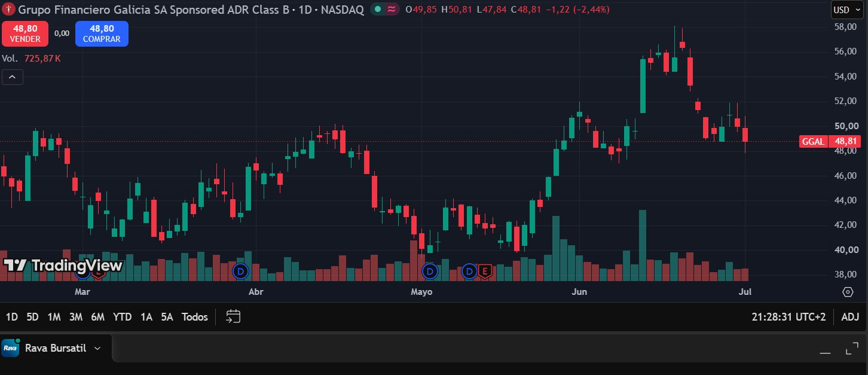Click the Vol. 725,87K volume legend
Viewport: 868px width, 375px height.
[x=31, y=59]
